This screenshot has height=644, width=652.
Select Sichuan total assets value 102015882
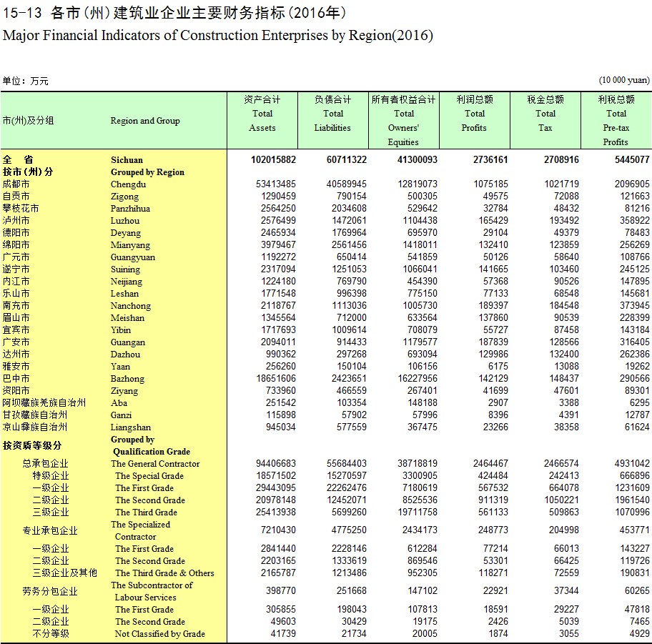[x=273, y=159]
